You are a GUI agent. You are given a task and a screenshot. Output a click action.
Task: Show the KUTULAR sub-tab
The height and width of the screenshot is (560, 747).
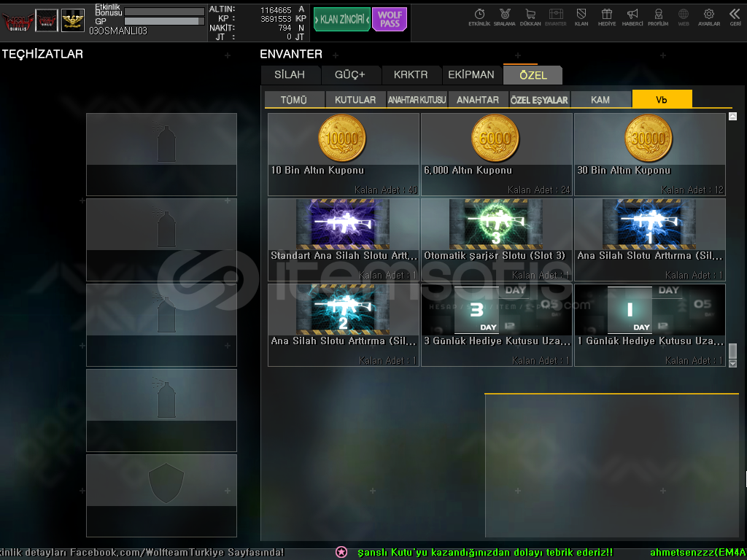355,99
